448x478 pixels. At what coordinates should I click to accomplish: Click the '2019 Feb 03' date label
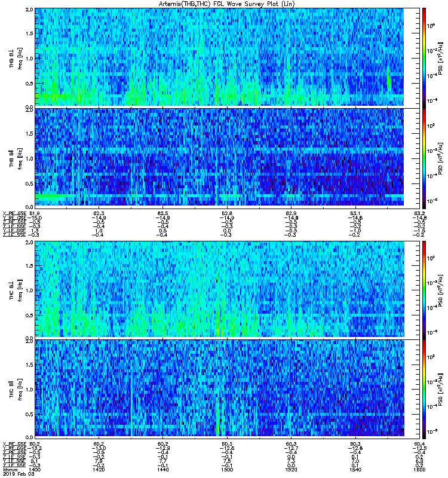click(x=19, y=474)
